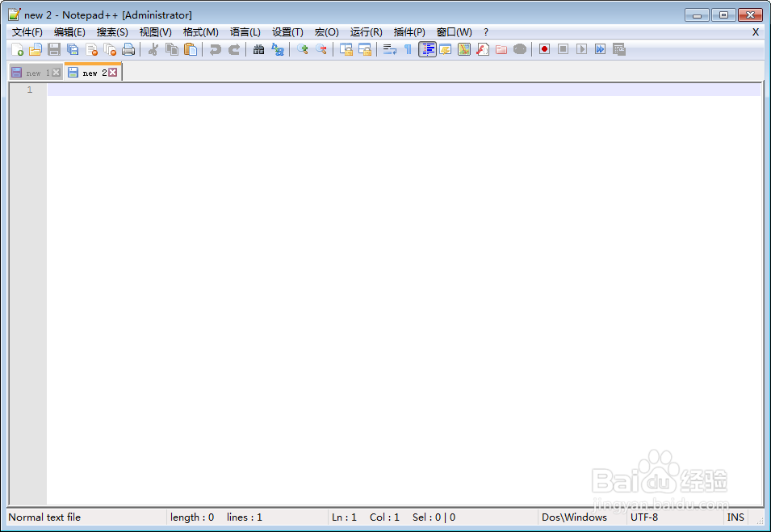The height and width of the screenshot is (532, 771).
Task: Click the Stop Recording square icon
Action: point(563,49)
